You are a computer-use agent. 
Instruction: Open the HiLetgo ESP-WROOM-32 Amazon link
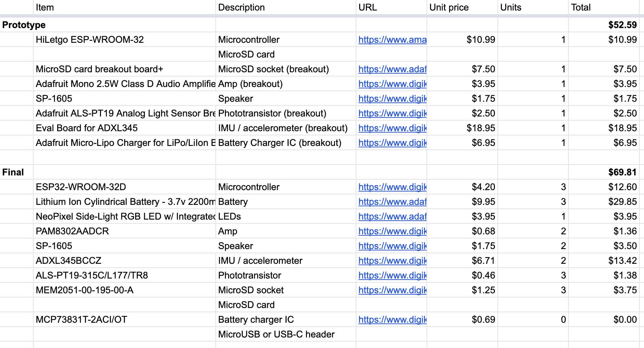point(392,40)
